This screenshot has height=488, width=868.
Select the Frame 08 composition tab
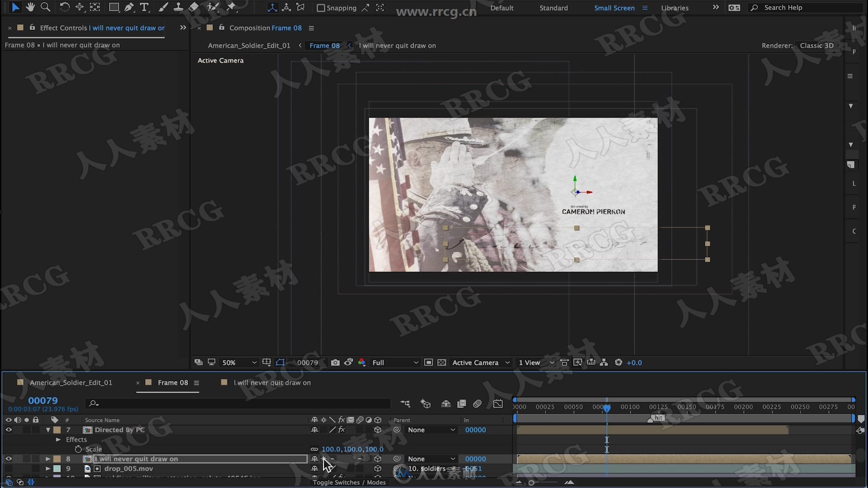pyautogui.click(x=172, y=383)
